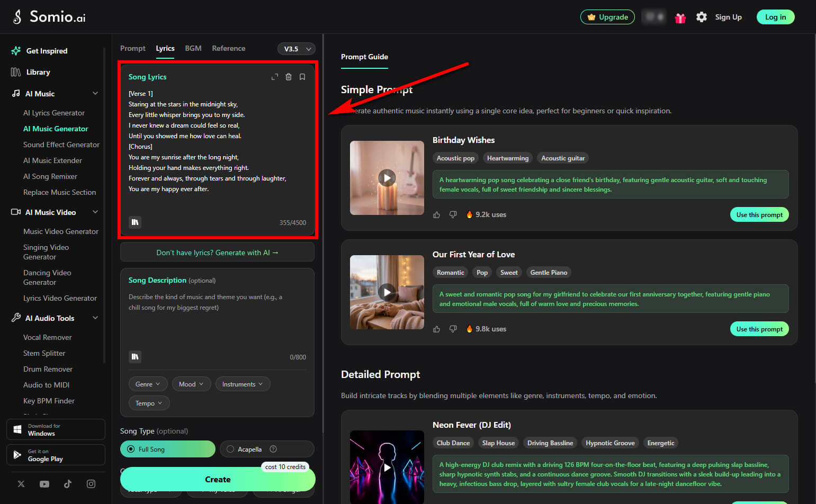816x504 pixels.
Task: Open the V3.5 version dropdown
Action: (x=297, y=49)
